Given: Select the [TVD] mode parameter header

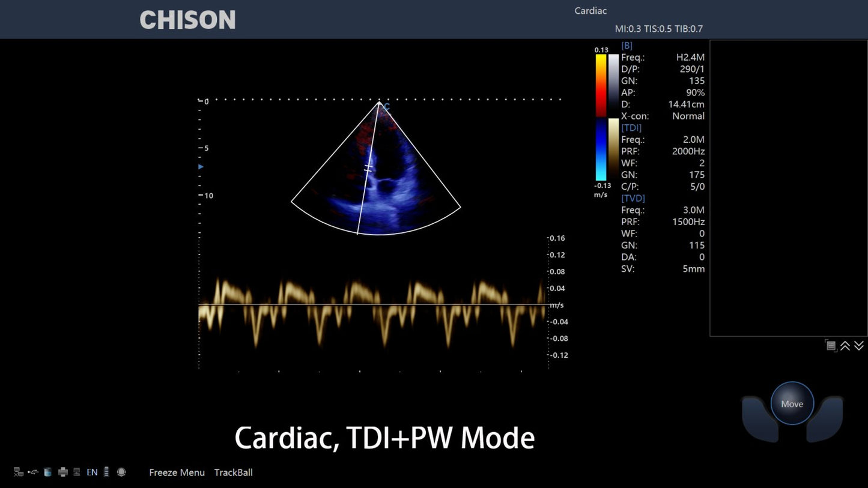Looking at the screenshot, I should (x=633, y=198).
